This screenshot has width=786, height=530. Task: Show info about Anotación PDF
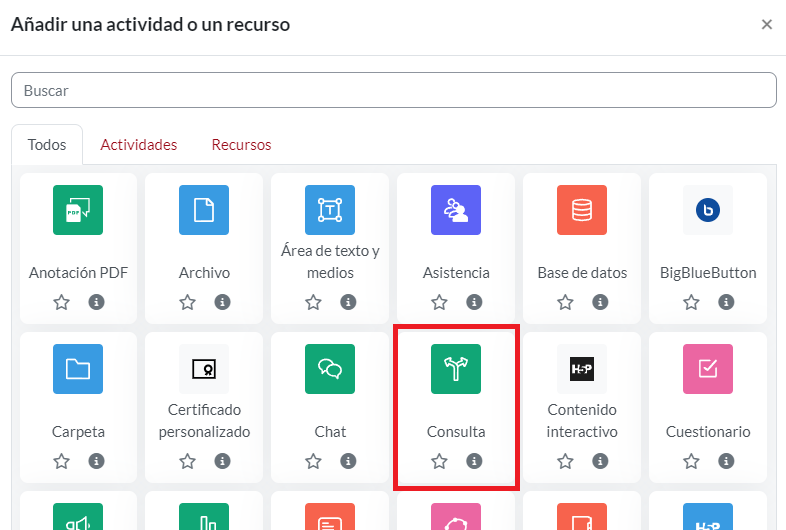coord(96,302)
